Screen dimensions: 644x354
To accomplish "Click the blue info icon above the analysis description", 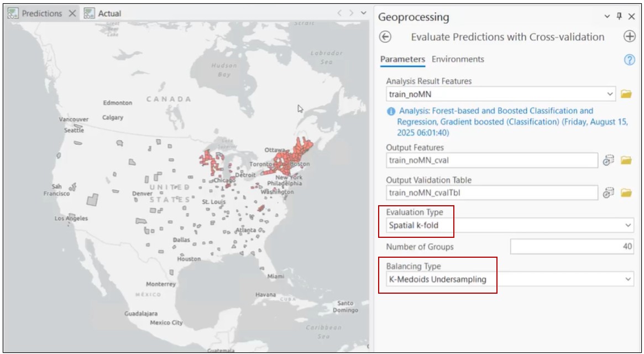I will (392, 110).
